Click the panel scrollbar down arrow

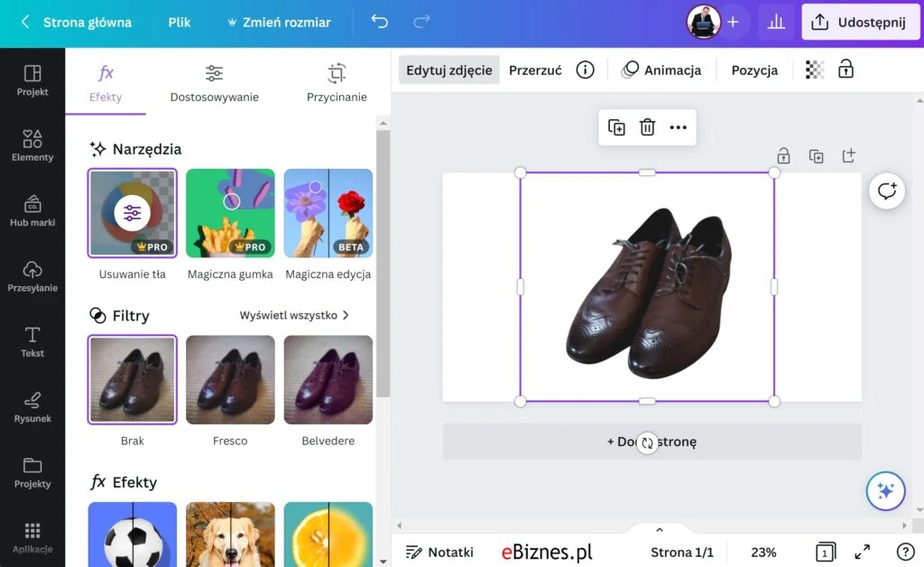coord(383,561)
